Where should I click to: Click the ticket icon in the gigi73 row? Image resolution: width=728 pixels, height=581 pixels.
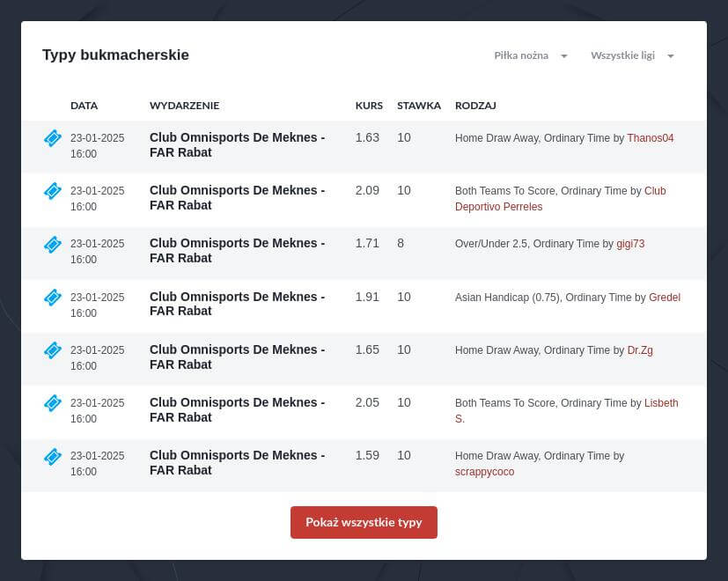(x=53, y=245)
